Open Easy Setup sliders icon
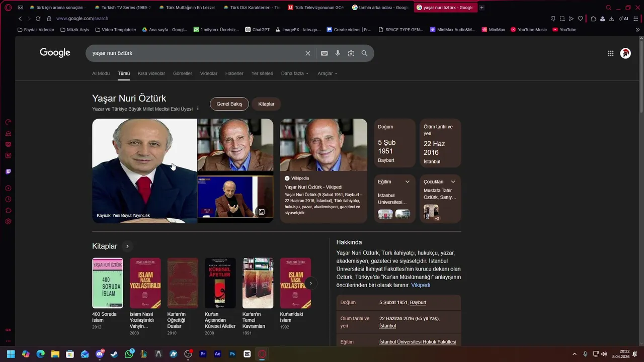The image size is (644, 362). click(636, 19)
